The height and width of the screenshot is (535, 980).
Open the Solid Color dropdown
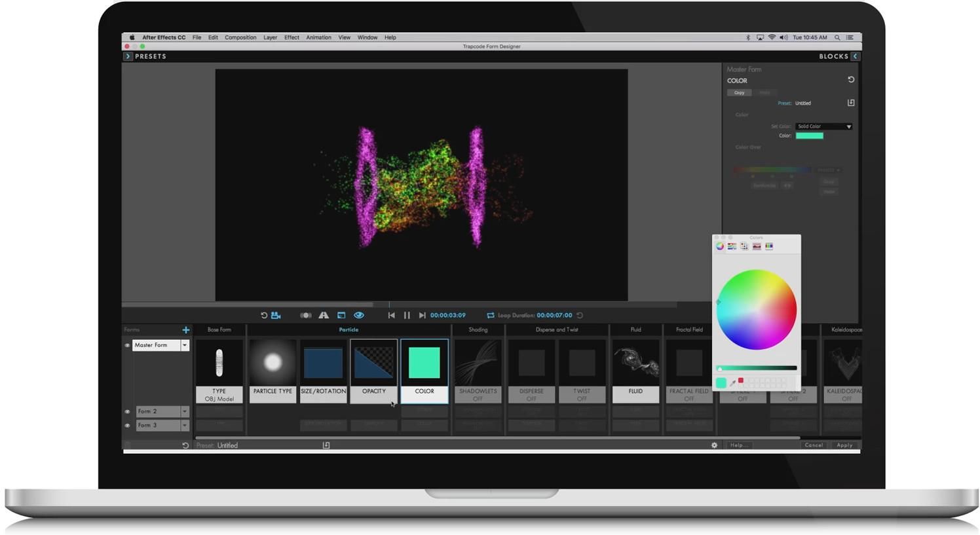coord(823,126)
